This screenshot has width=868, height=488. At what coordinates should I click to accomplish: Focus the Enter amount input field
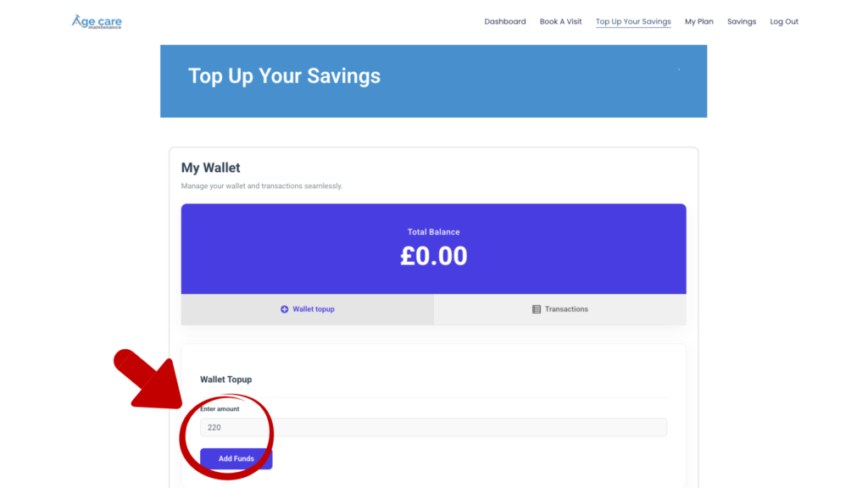(x=433, y=428)
